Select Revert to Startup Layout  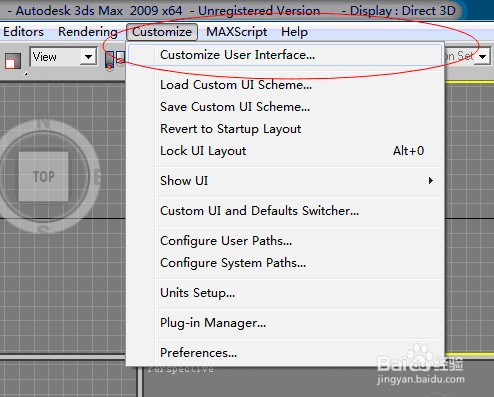point(285,129)
